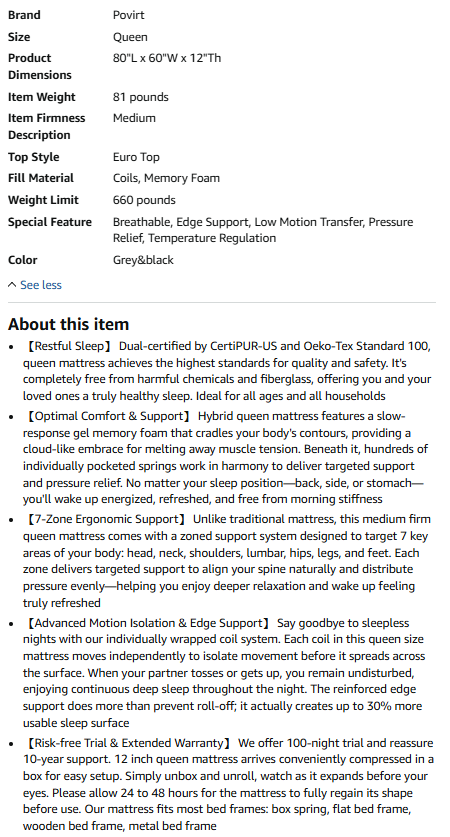This screenshot has width=450, height=837.
Task: Select the Grey&black color value
Action: click(x=143, y=260)
